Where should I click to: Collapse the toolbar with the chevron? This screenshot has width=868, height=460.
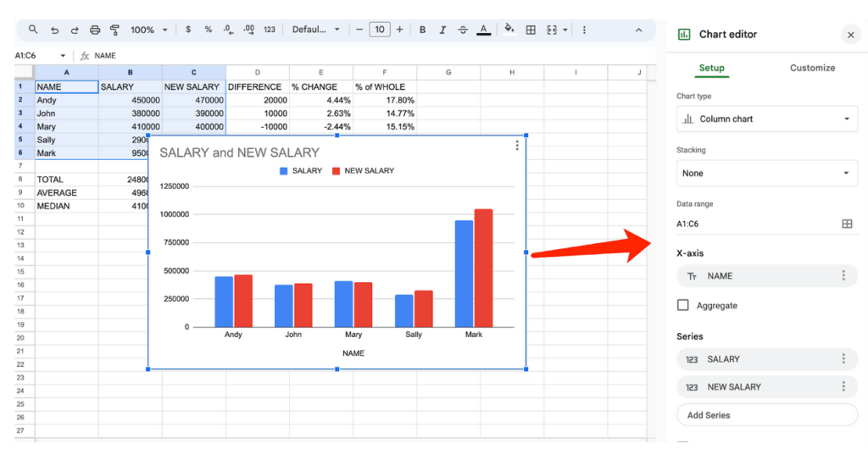639,30
